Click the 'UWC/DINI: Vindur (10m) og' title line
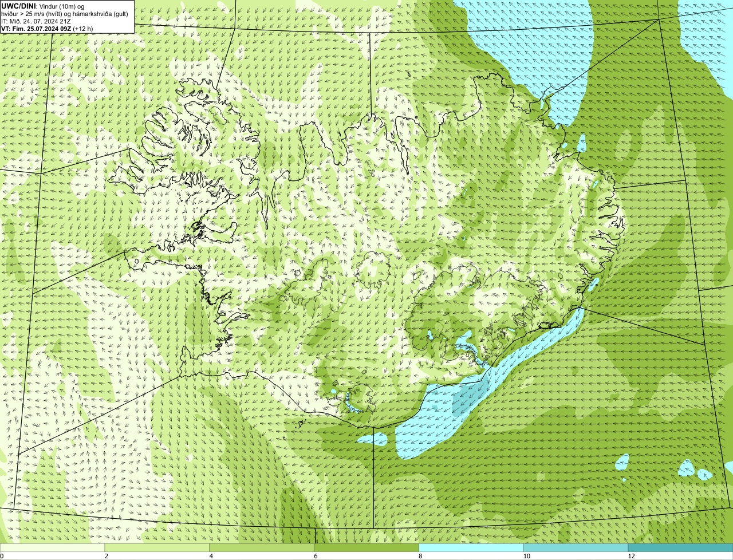Screen dimensions: 733x560 [x=43, y=5]
